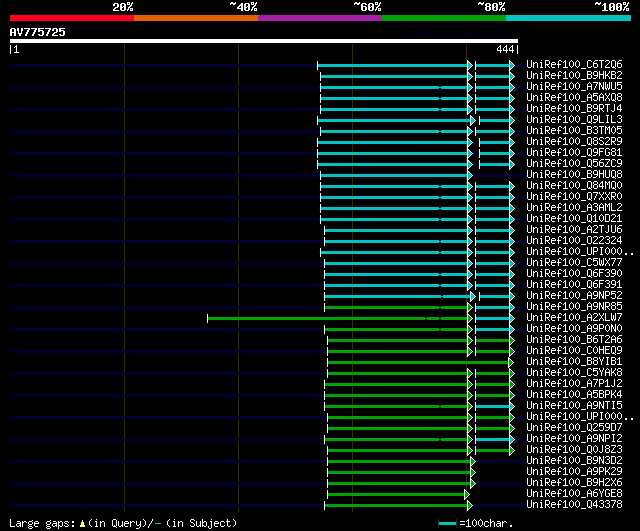
Task: Select the UniRef100_A7P1J2 hit
Action: point(574,384)
